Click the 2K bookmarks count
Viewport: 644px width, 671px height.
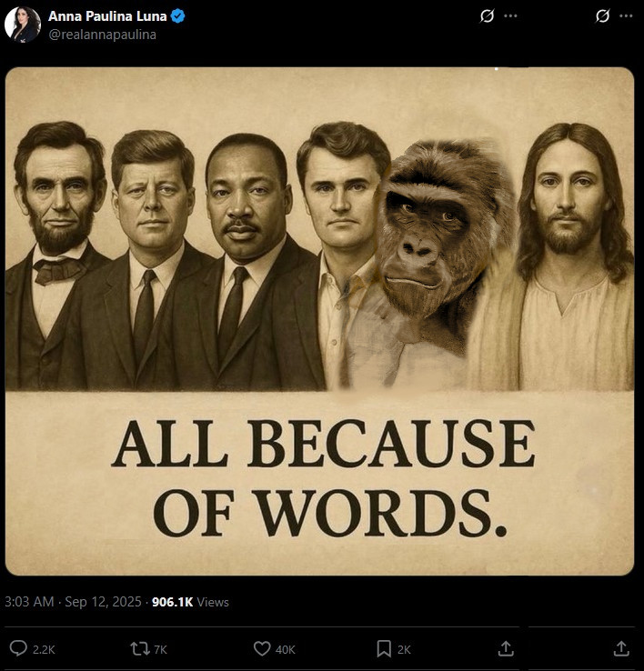(404, 649)
